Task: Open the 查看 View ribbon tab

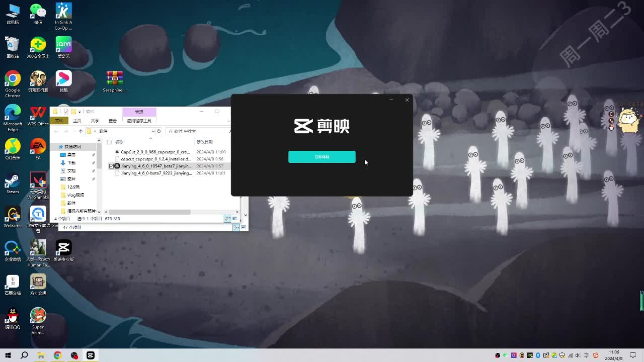Action: pos(113,121)
